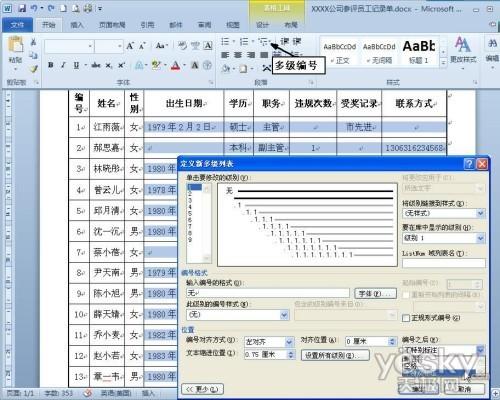Image resolution: width=500 pixels, height=400 pixels.
Task: Click the Redo icon in quick access
Action: [51, 8]
